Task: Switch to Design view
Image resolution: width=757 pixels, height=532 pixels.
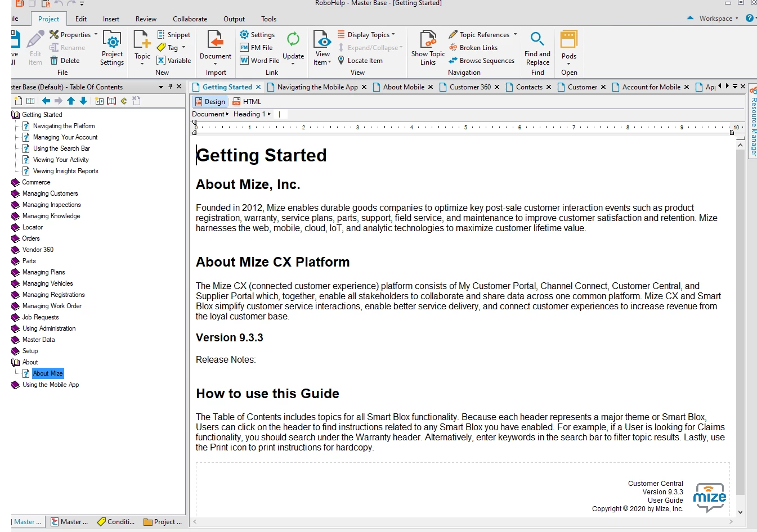Action: click(x=210, y=102)
